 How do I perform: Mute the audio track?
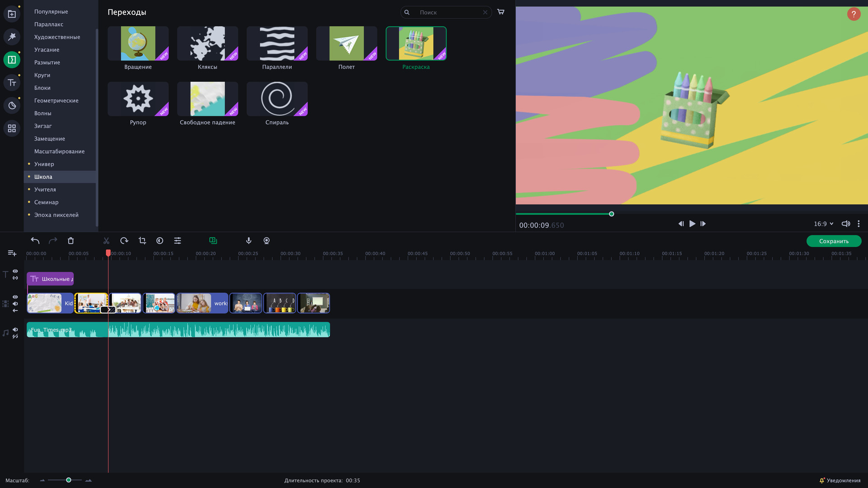click(15, 329)
